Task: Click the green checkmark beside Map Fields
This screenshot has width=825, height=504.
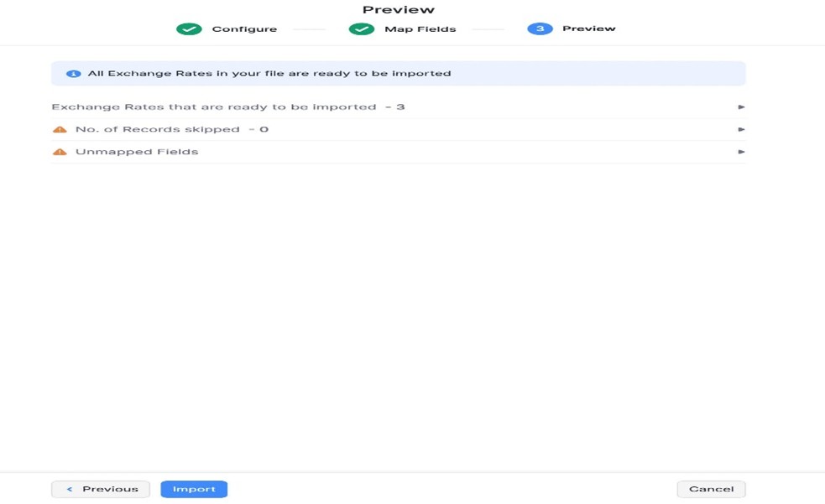Action: (361, 29)
